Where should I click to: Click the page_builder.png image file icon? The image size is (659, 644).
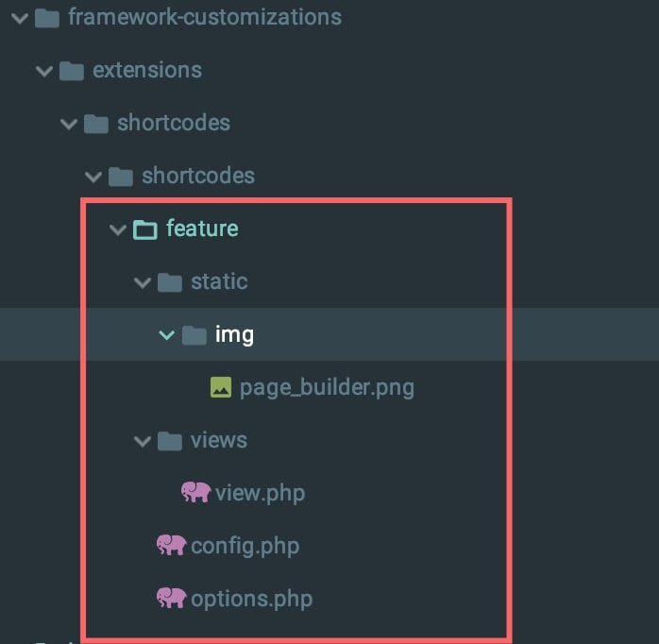(x=221, y=387)
